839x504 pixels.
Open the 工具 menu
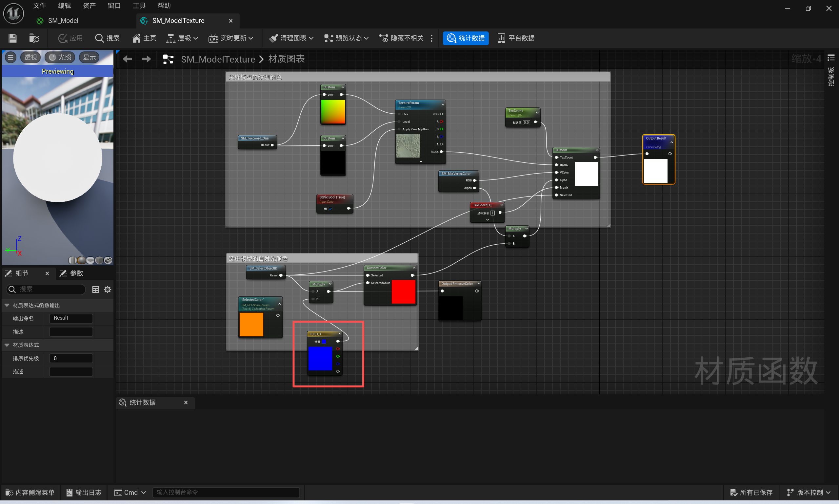(x=139, y=6)
